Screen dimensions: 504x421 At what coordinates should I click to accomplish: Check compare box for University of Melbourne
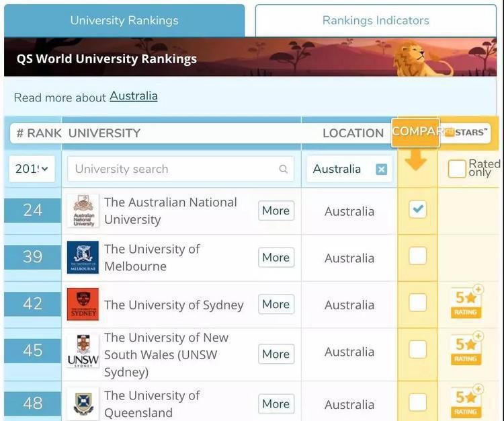tap(417, 256)
